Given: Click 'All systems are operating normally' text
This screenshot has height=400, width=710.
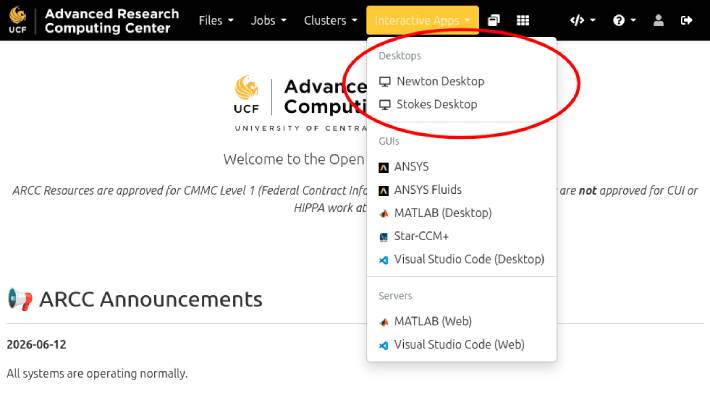Looking at the screenshot, I should coord(97,374).
